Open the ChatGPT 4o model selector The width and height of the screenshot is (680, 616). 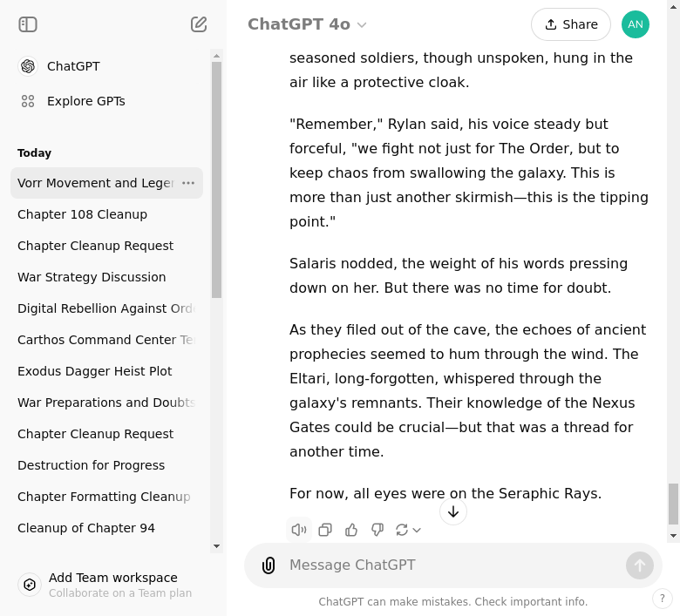(307, 24)
